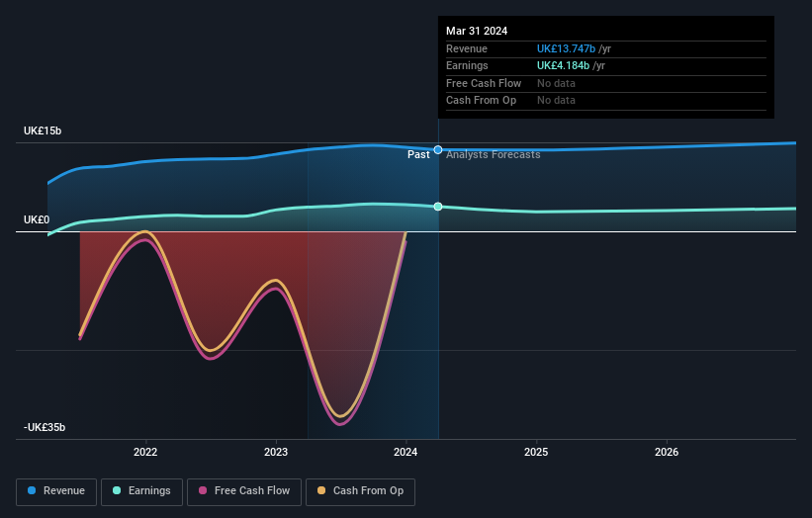Click the 2022 x-axis label
812x518 pixels.
(145, 452)
